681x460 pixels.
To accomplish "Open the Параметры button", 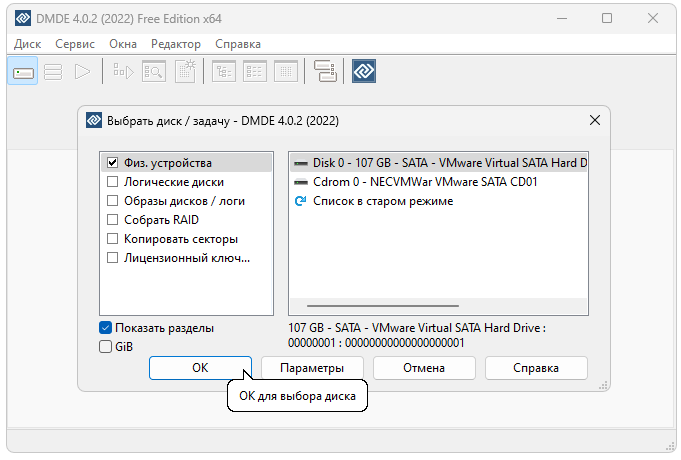I will pos(312,368).
